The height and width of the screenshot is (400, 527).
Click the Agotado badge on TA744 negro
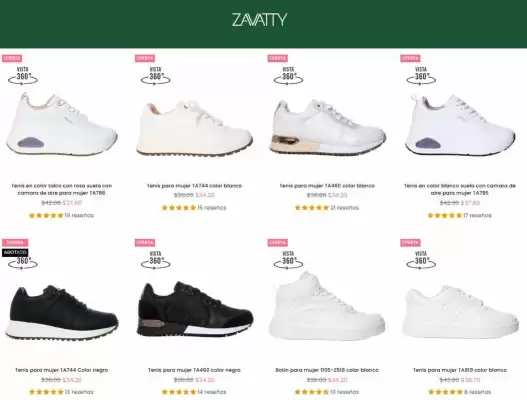(15, 252)
